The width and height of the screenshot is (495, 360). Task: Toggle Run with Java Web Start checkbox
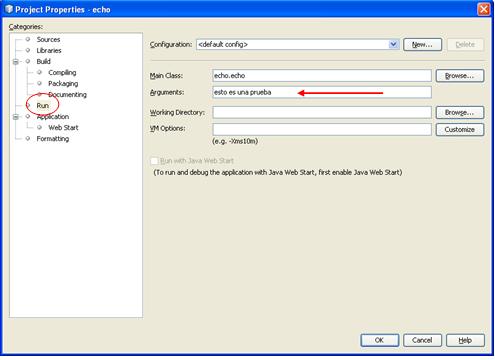(154, 161)
